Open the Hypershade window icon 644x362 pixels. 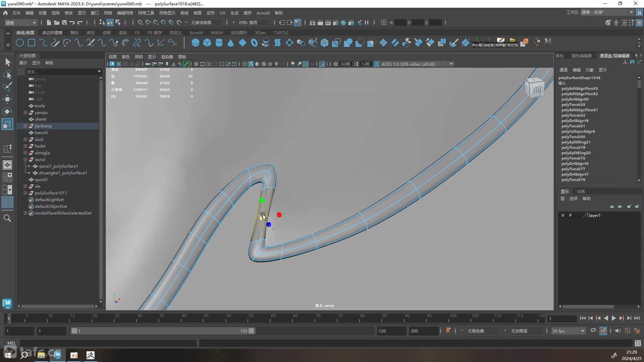[x=343, y=22]
